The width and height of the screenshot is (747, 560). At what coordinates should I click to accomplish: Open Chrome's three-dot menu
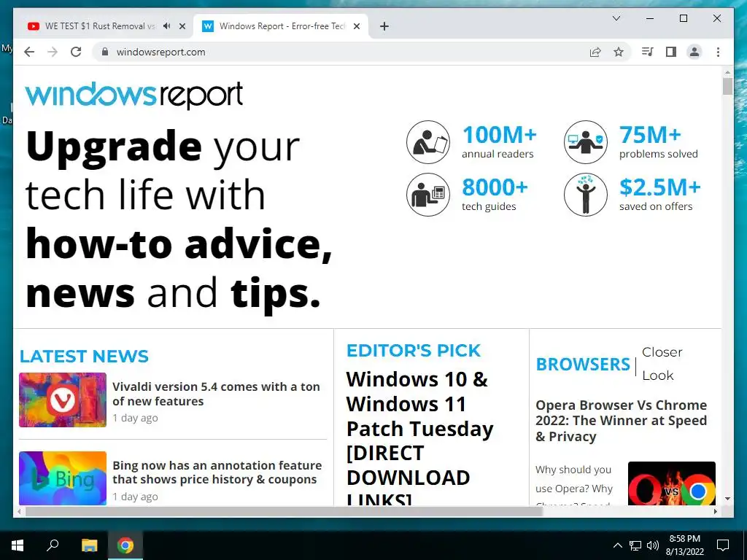pyautogui.click(x=718, y=52)
